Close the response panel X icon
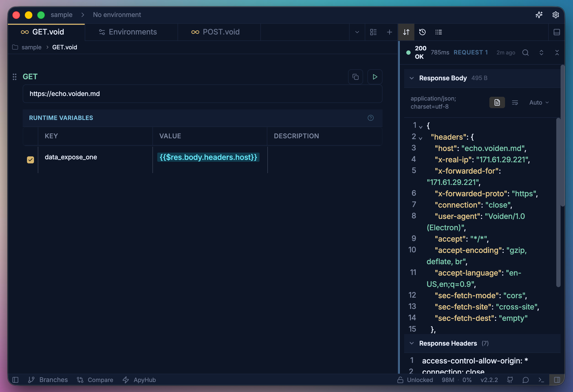 point(557,53)
